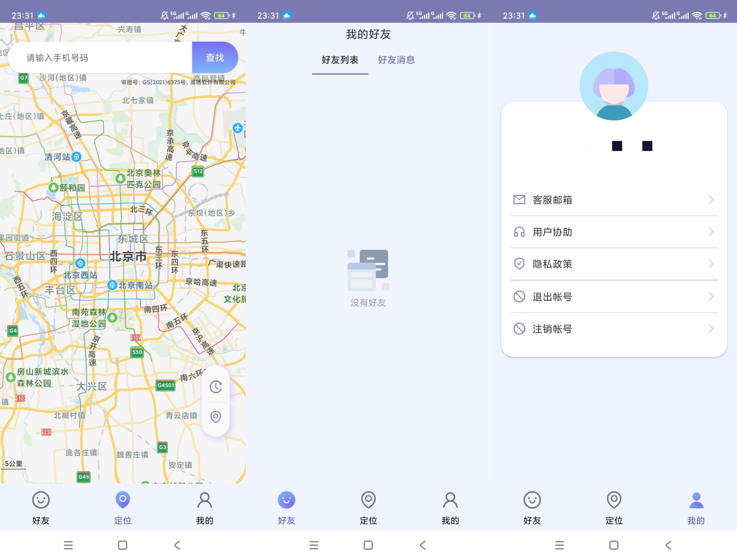Select 定位 nav icon on map screen
Screen dimensions: 737x560
tap(123, 500)
